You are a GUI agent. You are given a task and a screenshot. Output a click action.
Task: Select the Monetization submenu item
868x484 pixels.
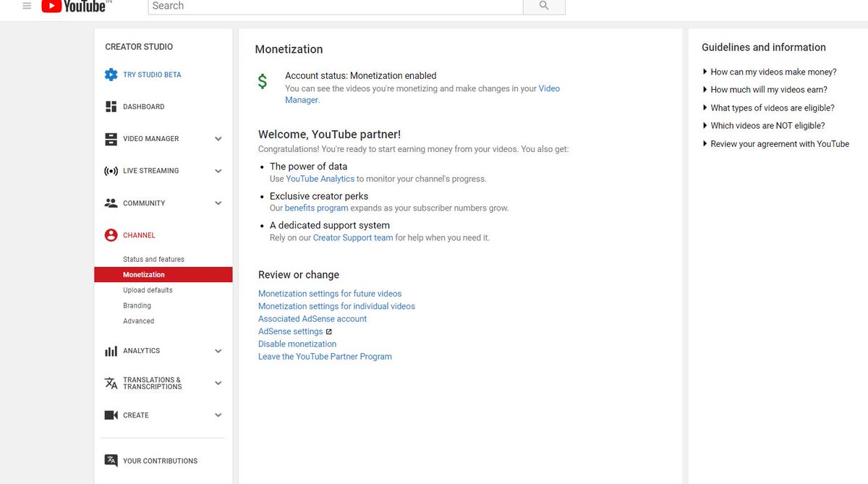163,275
